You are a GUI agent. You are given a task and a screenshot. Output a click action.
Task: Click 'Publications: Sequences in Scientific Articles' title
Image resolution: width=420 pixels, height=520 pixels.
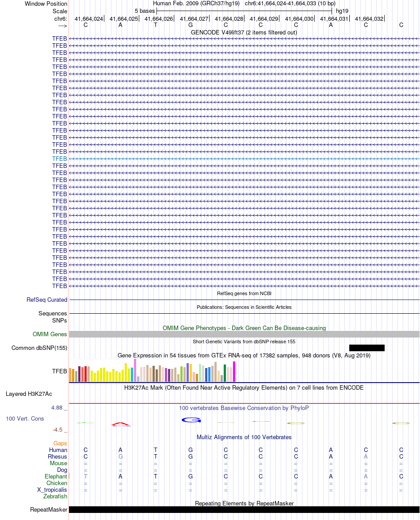pyautogui.click(x=244, y=307)
